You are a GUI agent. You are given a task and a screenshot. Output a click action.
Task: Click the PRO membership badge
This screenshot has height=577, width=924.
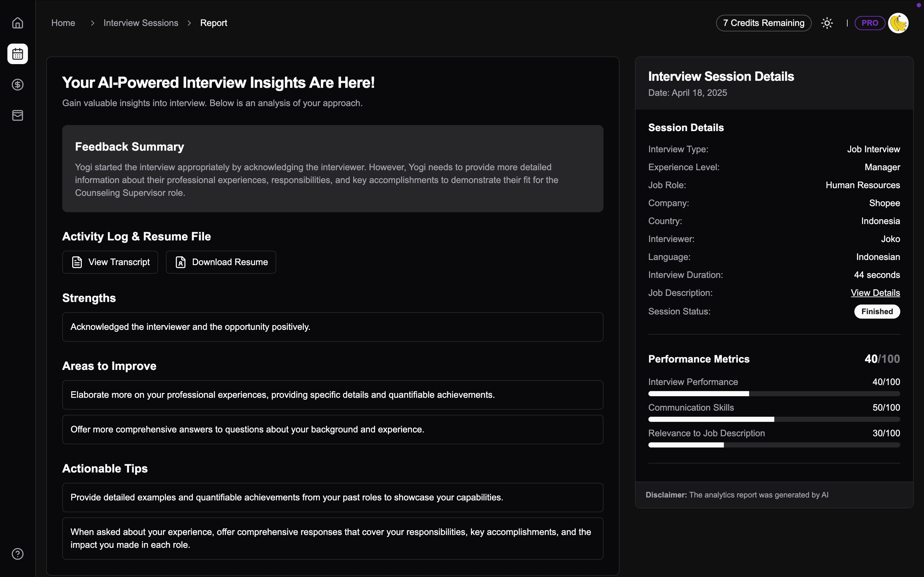tap(869, 23)
